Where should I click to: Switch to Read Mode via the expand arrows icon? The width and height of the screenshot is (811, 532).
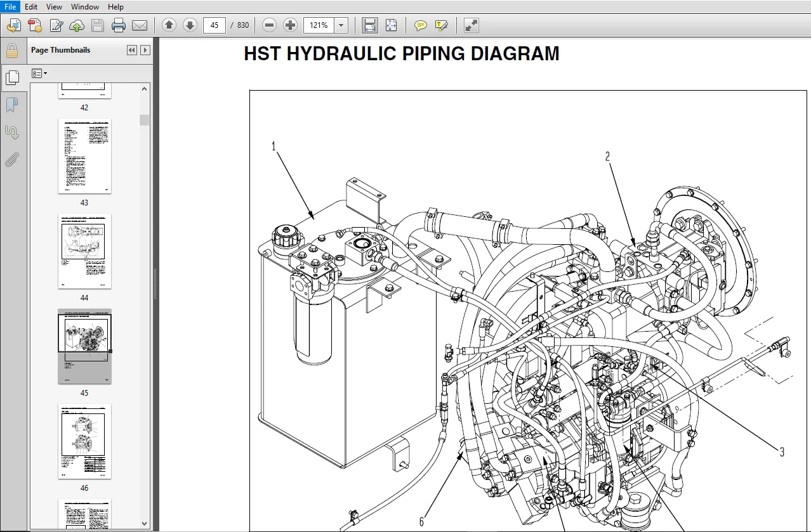471,25
